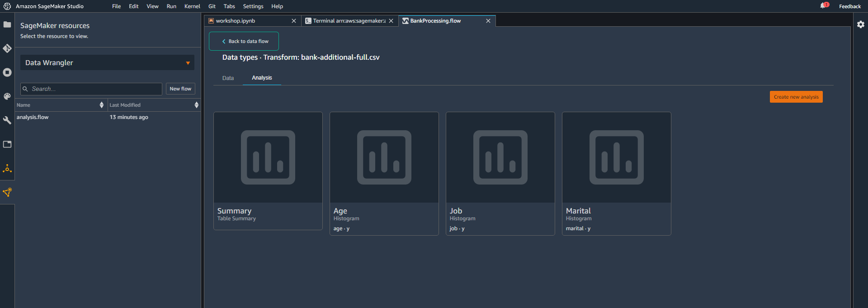Open the Tabs menu
Viewport: 868px width, 308px height.
229,6
